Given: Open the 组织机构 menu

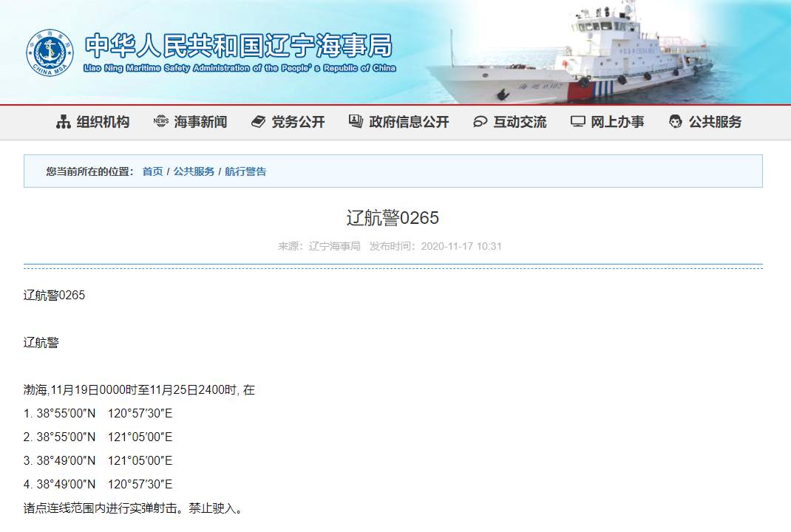Looking at the screenshot, I should point(103,122).
